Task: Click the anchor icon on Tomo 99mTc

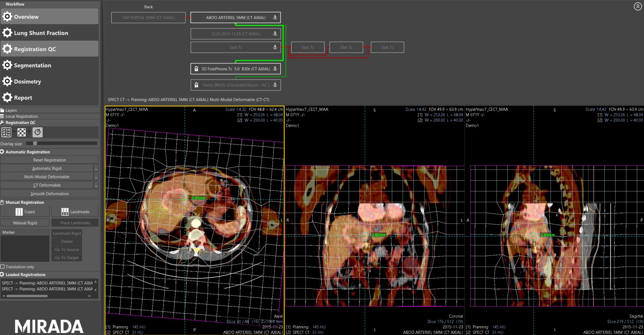Action: (x=275, y=85)
